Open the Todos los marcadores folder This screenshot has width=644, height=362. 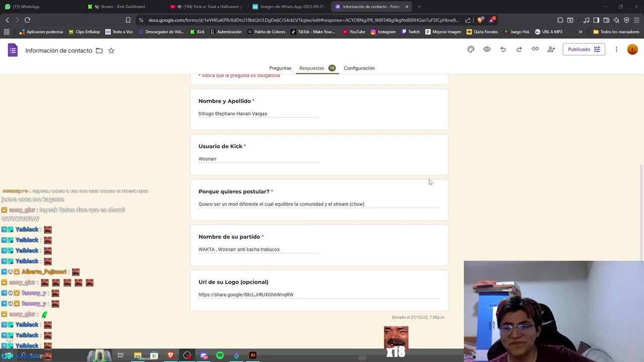[x=616, y=32]
